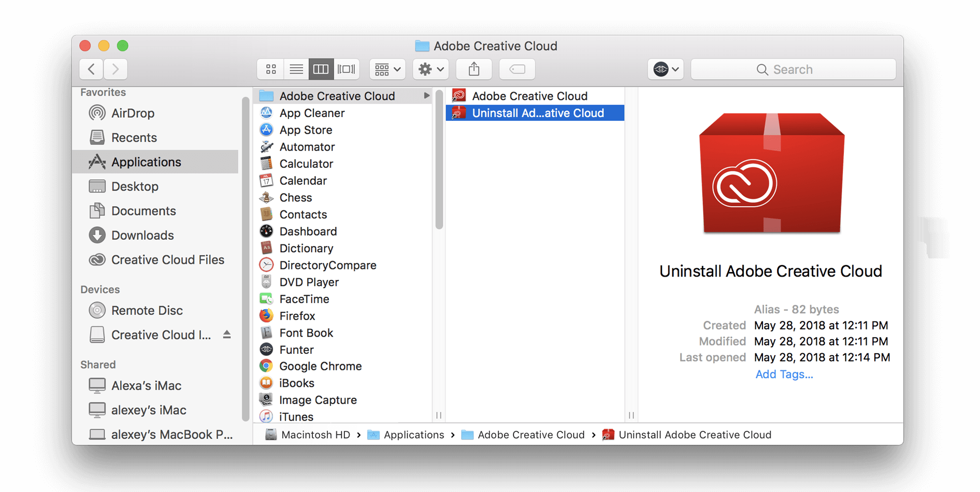Click the Calendar icon
Viewport: 980px width, 492px height.
(x=266, y=180)
